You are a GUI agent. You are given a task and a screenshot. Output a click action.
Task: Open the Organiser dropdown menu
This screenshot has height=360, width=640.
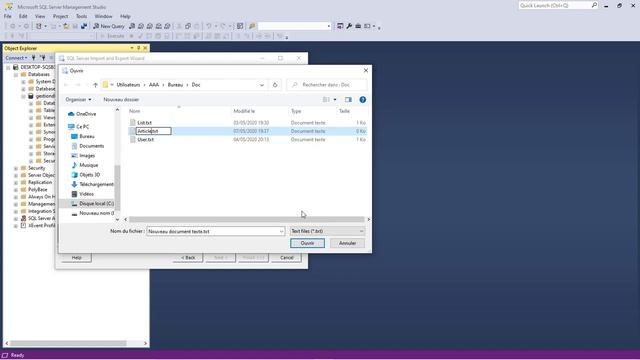(78, 100)
